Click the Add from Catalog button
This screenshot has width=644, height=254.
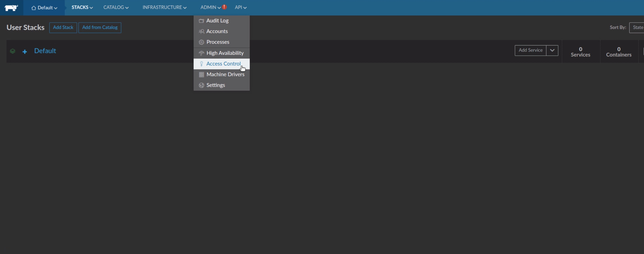point(100,28)
